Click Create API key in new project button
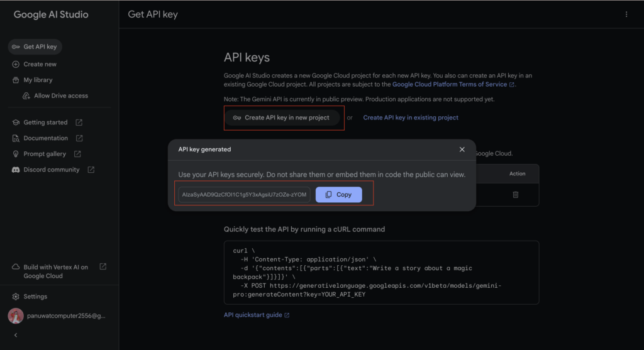 point(284,118)
